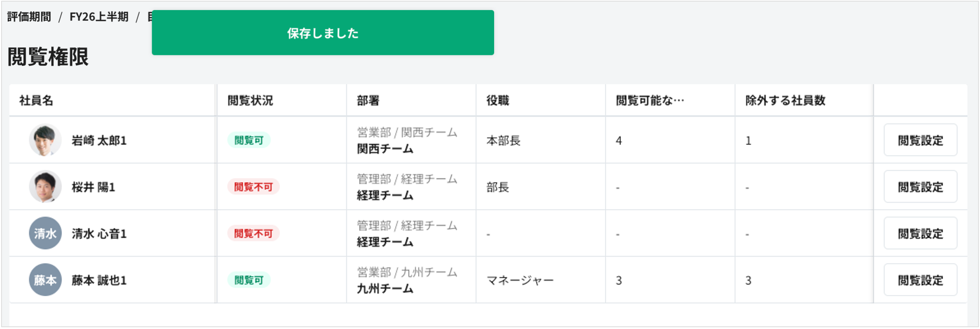This screenshot has height=329, width=980.
Task: Click 清水's initials avatar icon
Action: [44, 233]
